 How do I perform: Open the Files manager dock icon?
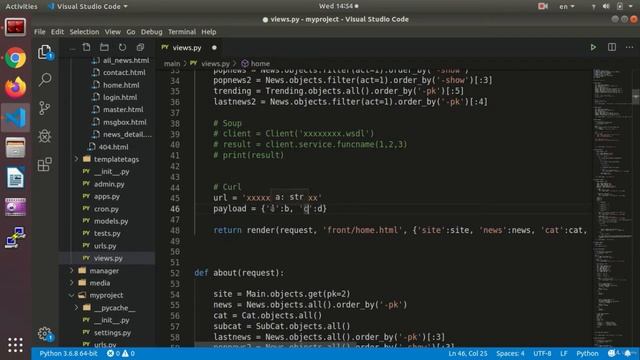(16, 147)
